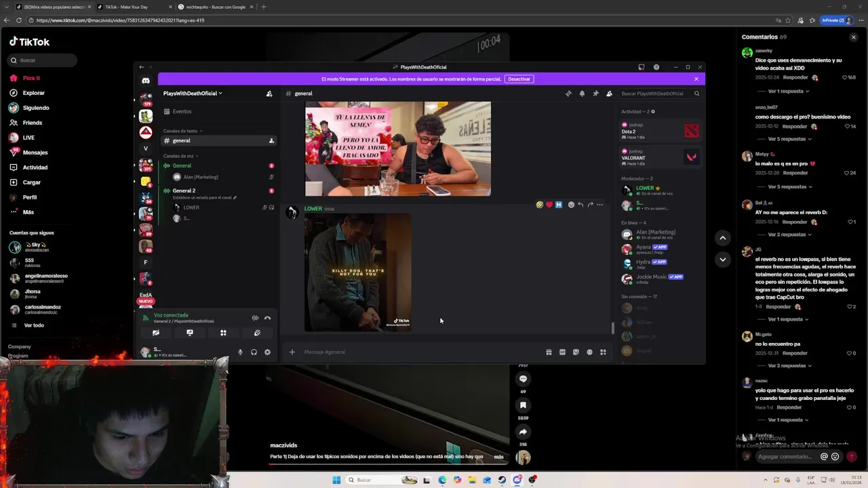Click Desactivar in Streamer mode banner
868x488 pixels.
519,79
